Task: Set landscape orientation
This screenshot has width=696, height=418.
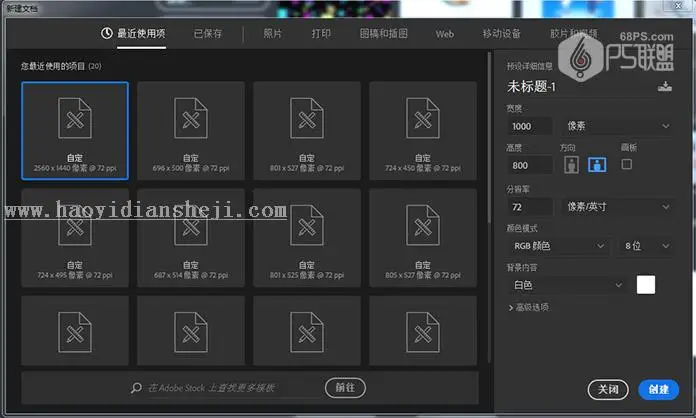Action: [x=597, y=165]
